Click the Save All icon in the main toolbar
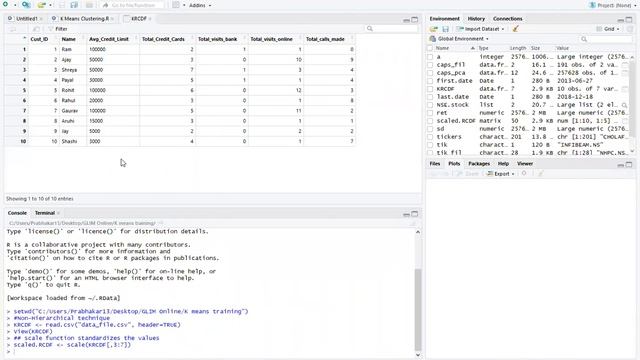Image resolution: width=640 pixels, height=360 pixels. [x=74, y=5]
